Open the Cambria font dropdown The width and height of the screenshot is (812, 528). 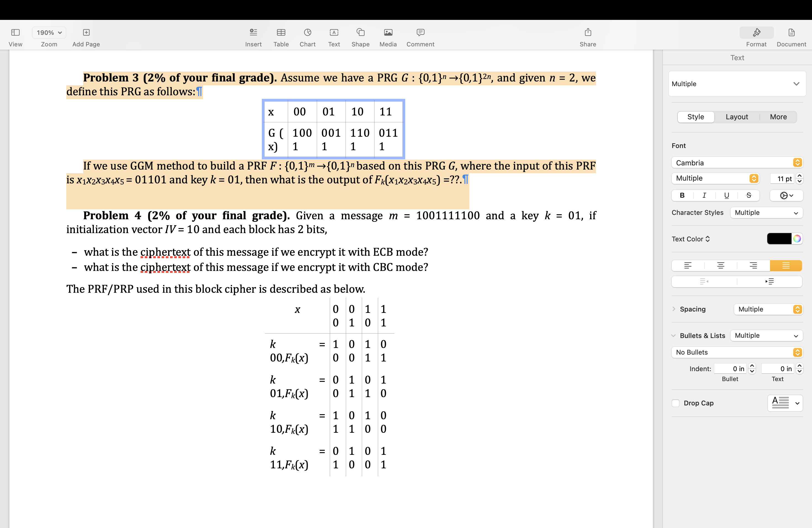pos(737,163)
